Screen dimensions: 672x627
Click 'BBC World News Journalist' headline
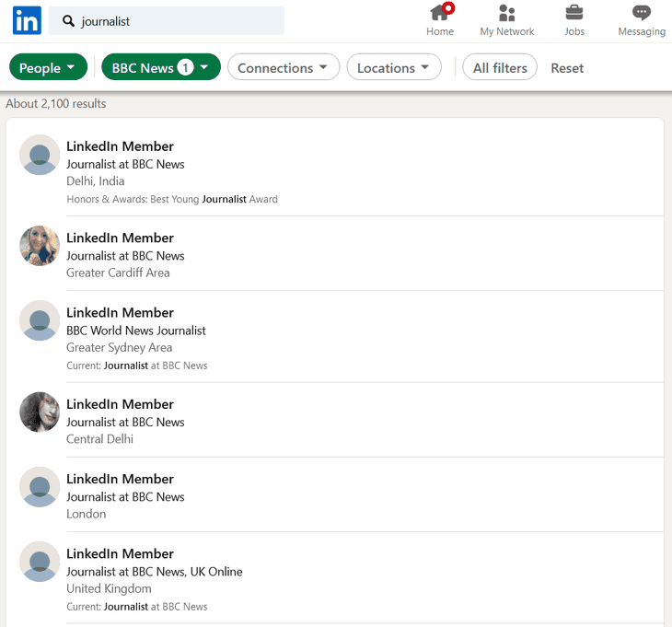tap(136, 331)
